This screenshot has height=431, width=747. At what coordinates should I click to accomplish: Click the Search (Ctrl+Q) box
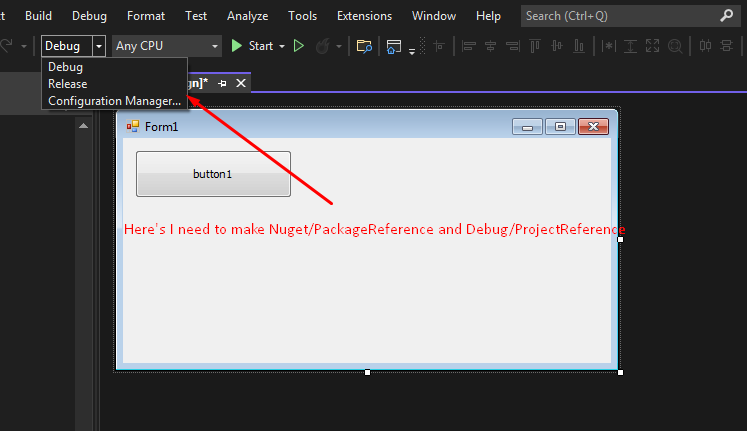point(630,16)
